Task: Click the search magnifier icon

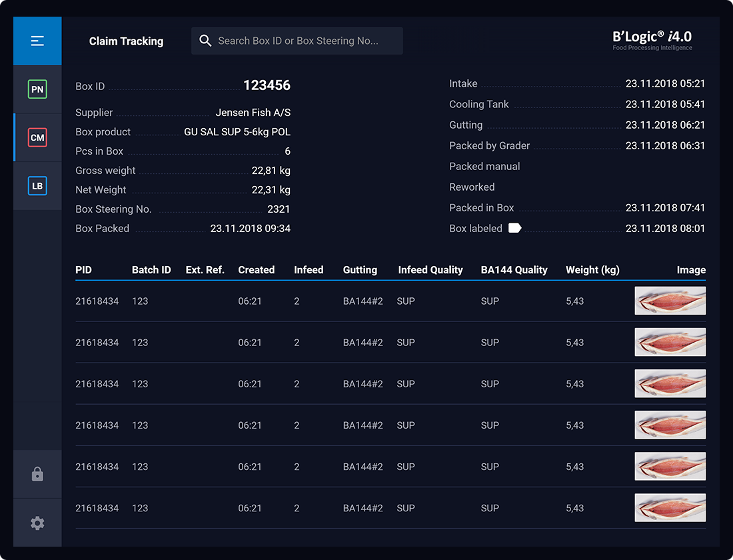Action: [205, 41]
